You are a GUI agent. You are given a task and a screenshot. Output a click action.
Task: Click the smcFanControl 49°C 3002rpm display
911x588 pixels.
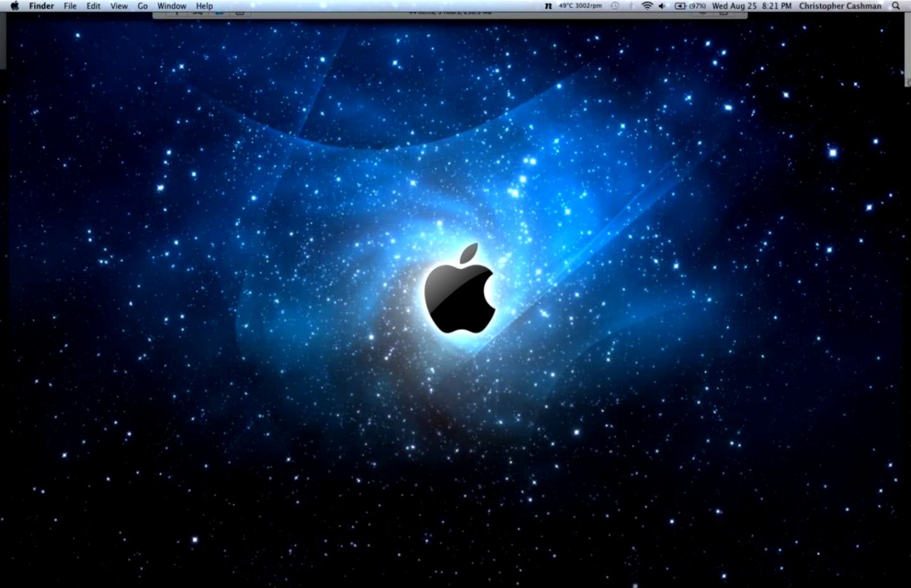click(x=581, y=6)
